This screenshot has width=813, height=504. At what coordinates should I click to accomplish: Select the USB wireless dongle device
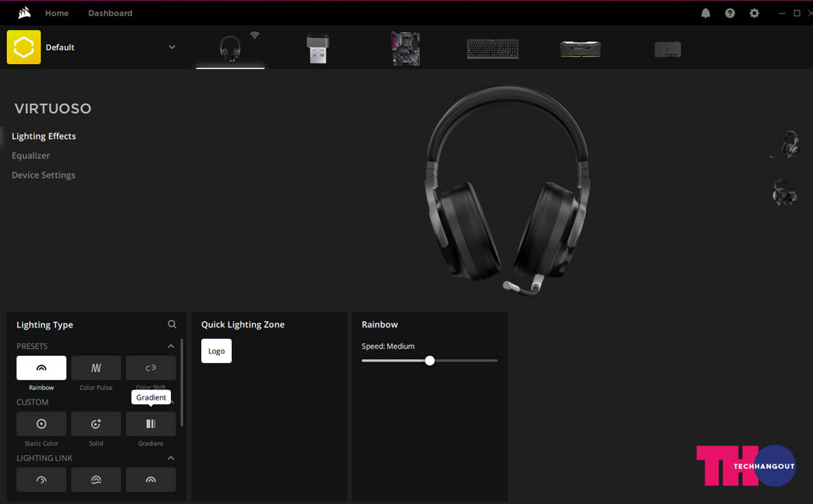click(x=317, y=49)
